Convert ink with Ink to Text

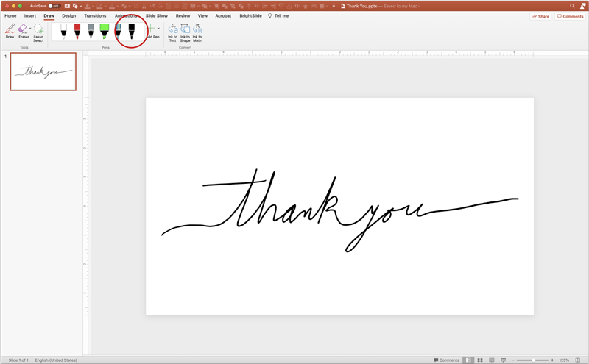(x=173, y=32)
